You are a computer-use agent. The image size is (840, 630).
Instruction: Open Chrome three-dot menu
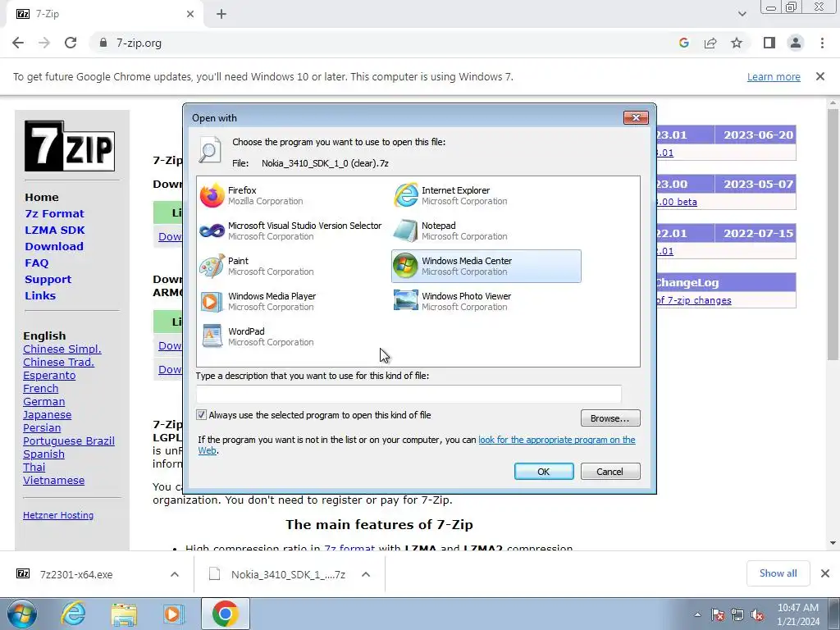click(822, 43)
